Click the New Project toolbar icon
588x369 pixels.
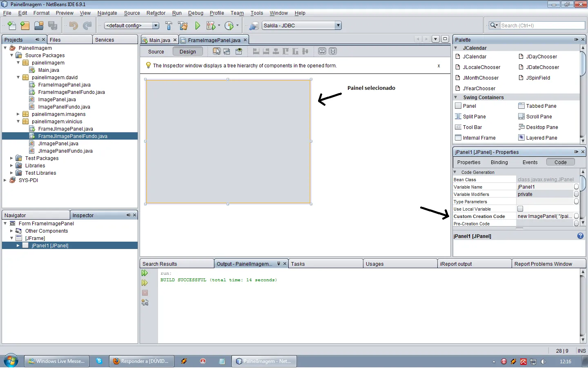pyautogui.click(x=25, y=26)
